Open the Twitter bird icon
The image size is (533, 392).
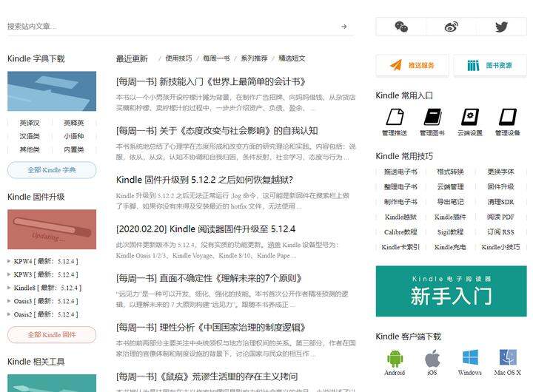pos(501,27)
